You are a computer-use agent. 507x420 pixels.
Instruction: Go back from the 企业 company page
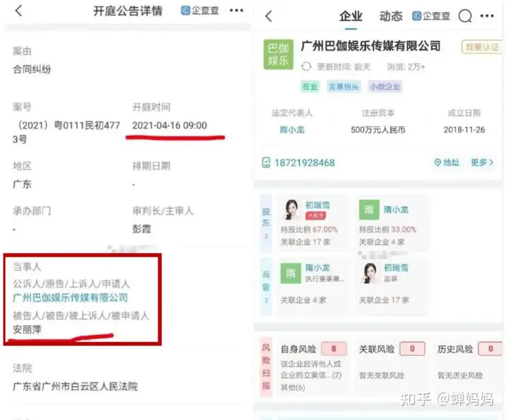(269, 16)
